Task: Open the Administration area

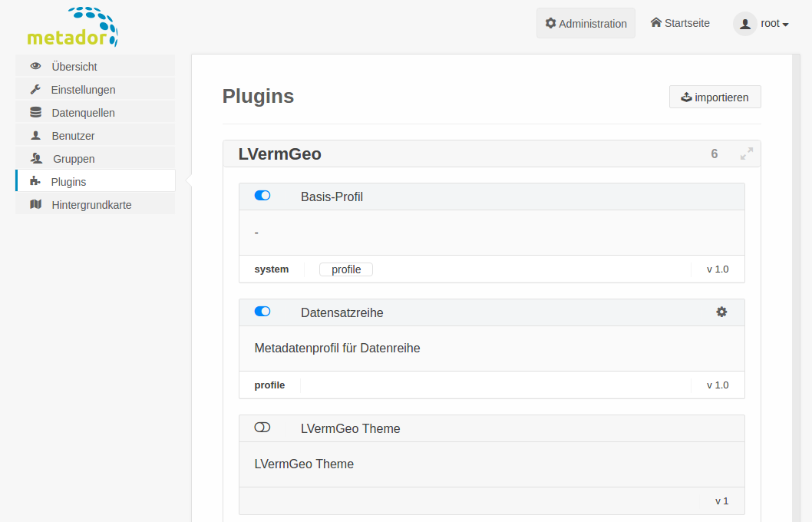Action: 586,23
